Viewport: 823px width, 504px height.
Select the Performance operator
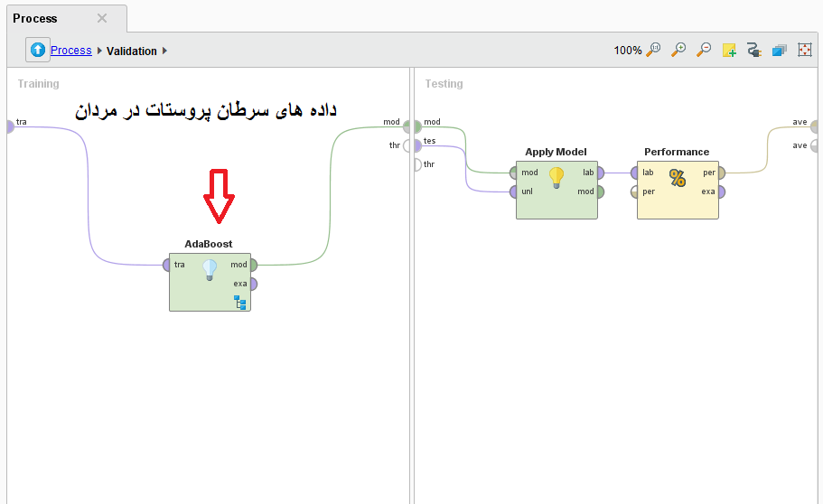coord(677,189)
